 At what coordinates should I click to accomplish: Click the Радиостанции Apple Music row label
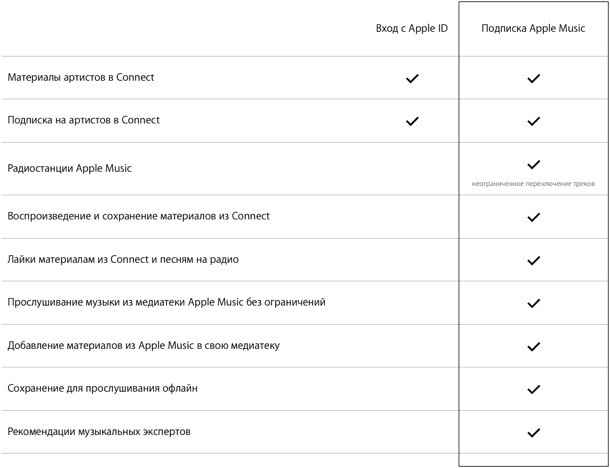pyautogui.click(x=69, y=168)
